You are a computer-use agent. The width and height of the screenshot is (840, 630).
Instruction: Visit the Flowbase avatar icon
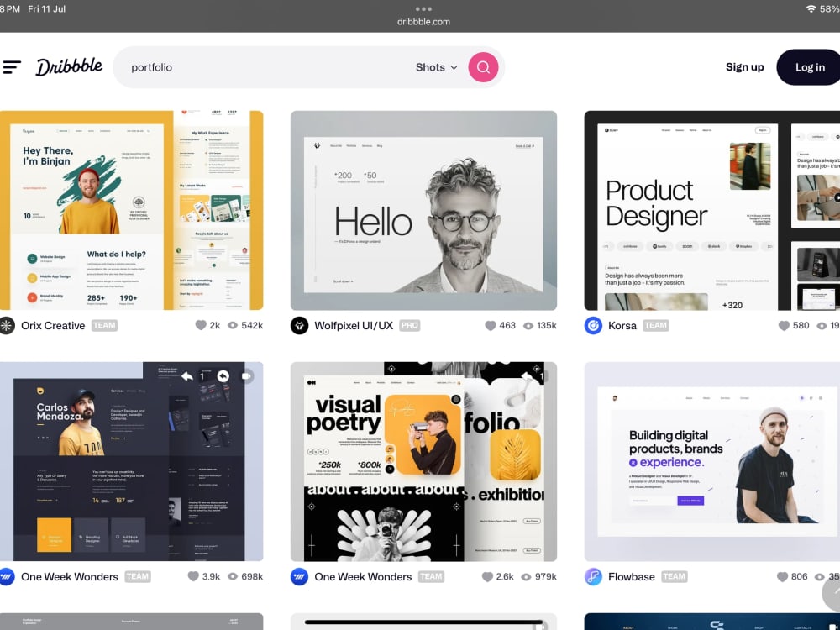[x=593, y=576]
